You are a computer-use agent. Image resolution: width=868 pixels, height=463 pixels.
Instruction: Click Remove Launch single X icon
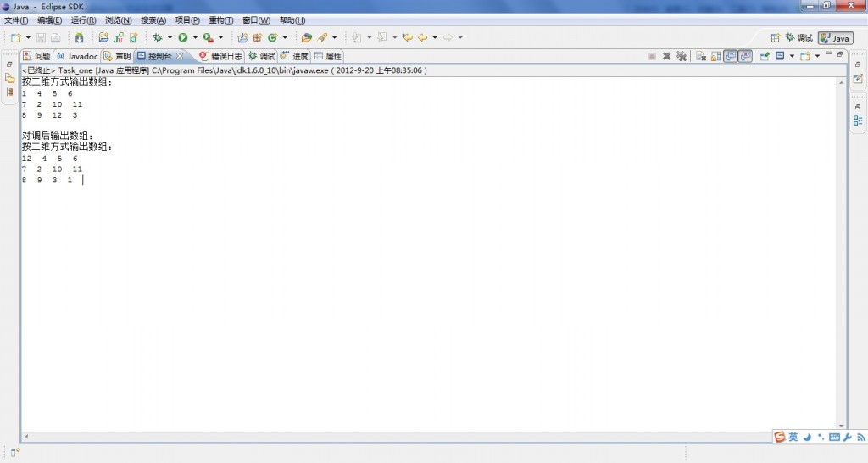pyautogui.click(x=666, y=56)
